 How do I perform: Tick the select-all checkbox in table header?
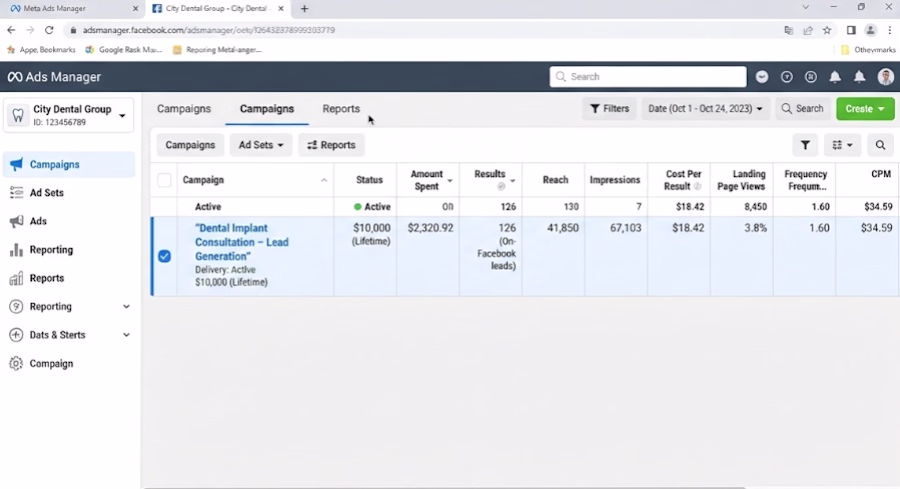[164, 180]
